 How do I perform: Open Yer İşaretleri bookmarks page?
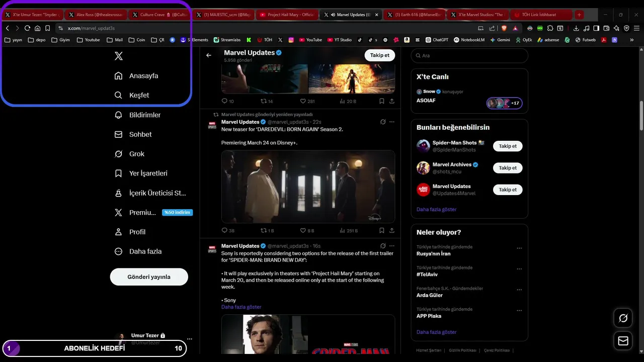coord(141,173)
